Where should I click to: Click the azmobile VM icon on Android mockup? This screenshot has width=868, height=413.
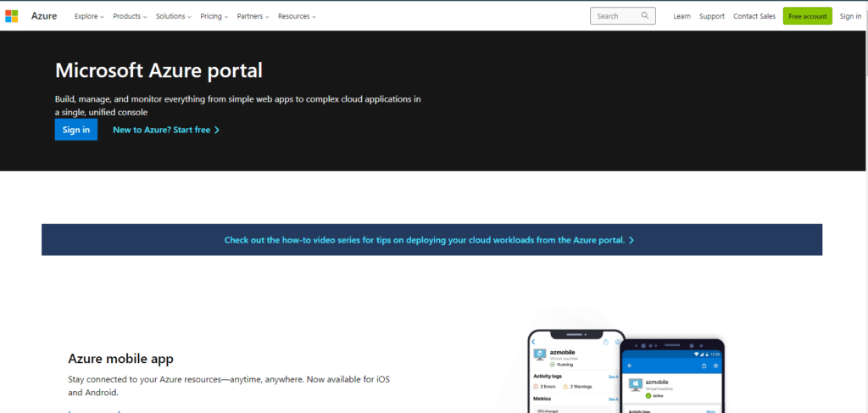[636, 385]
